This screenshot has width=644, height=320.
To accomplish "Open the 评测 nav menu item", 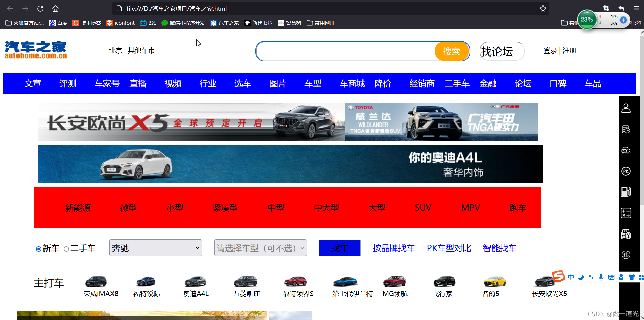I will click(x=68, y=83).
